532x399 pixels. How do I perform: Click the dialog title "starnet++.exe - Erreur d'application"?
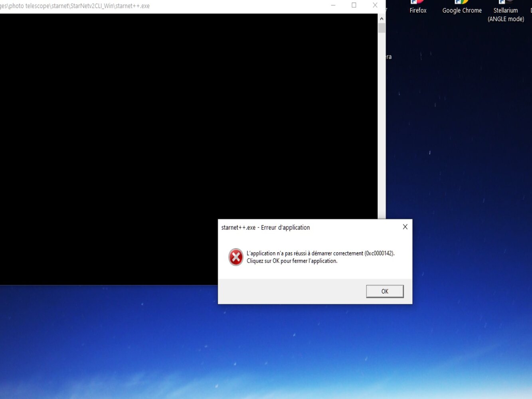point(265,227)
